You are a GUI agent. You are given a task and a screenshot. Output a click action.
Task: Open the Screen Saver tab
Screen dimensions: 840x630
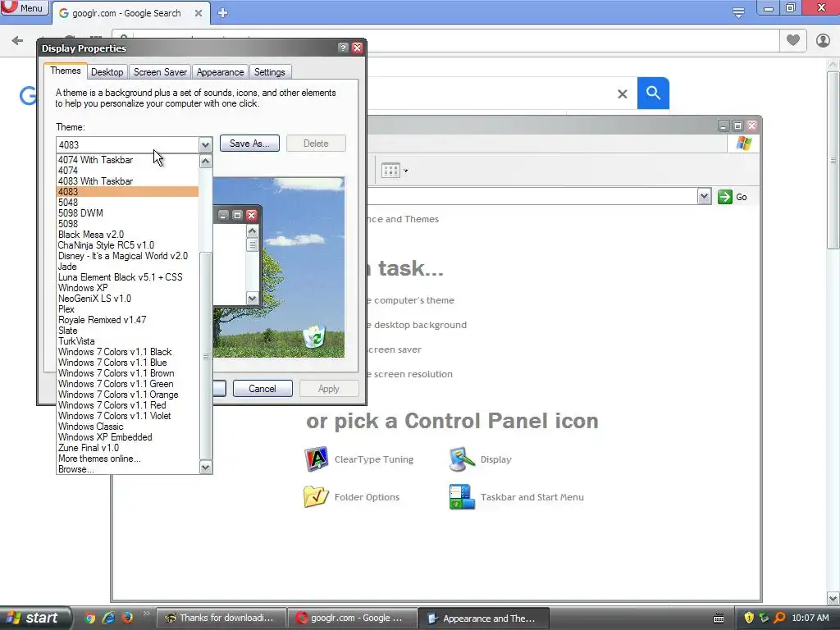click(160, 72)
